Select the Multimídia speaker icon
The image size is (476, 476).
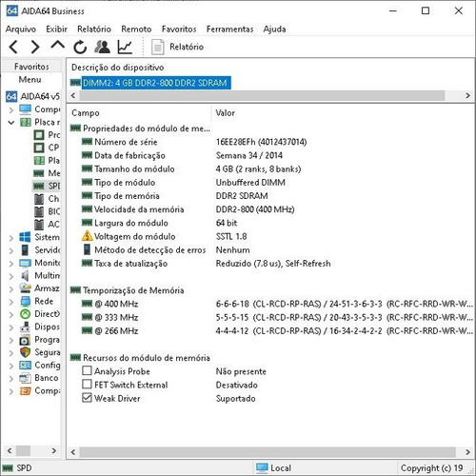pos(25,275)
